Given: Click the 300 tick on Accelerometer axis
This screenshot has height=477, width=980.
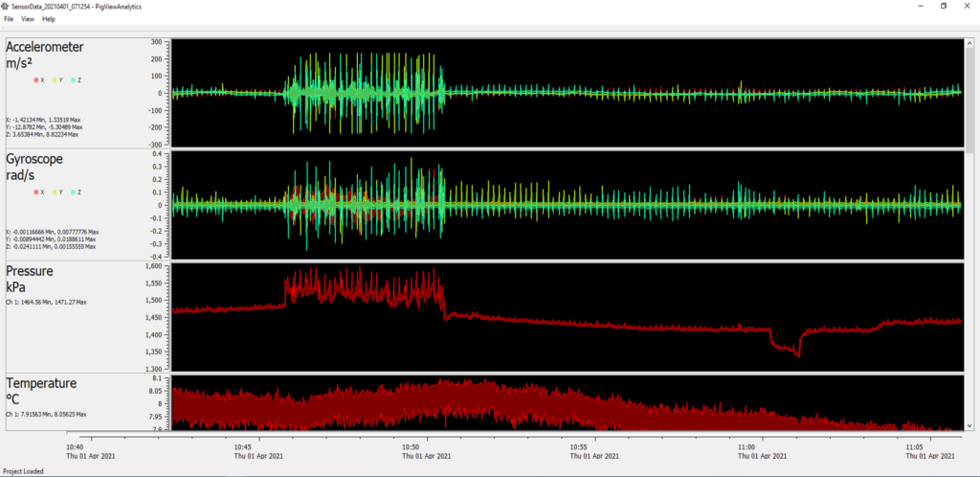Looking at the screenshot, I should [x=156, y=42].
